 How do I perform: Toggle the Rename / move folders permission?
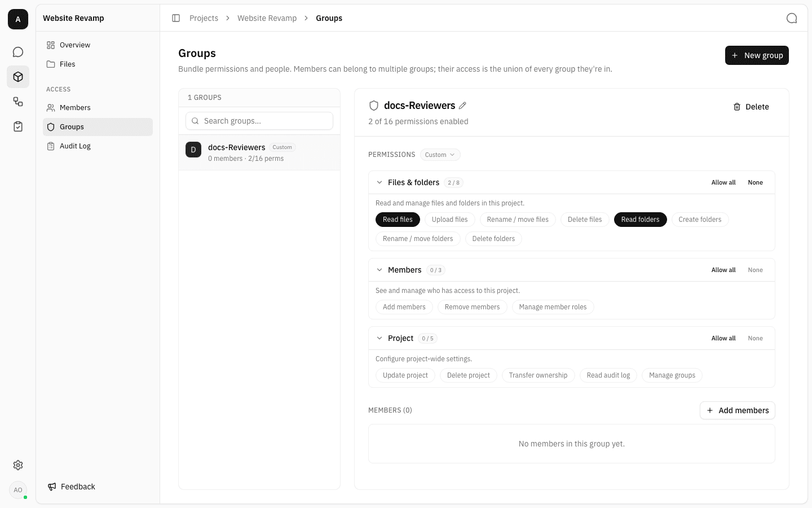coord(418,239)
